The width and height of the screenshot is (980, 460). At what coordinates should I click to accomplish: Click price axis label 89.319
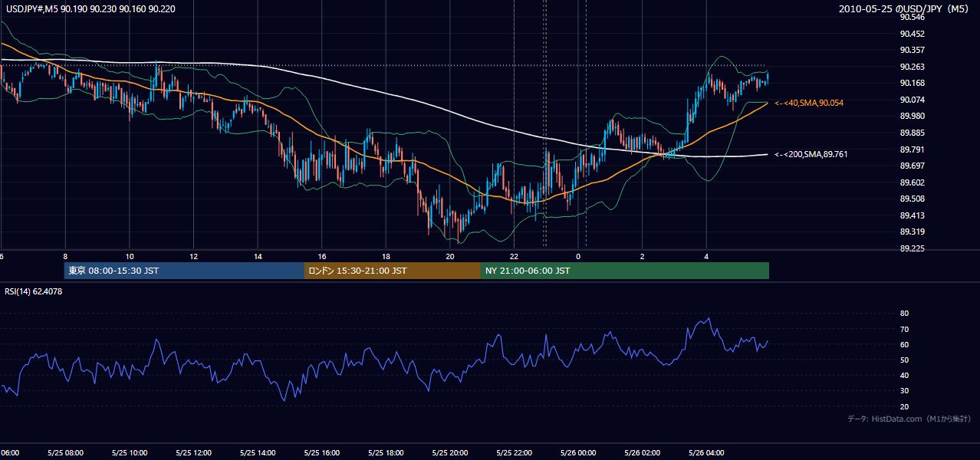point(912,232)
